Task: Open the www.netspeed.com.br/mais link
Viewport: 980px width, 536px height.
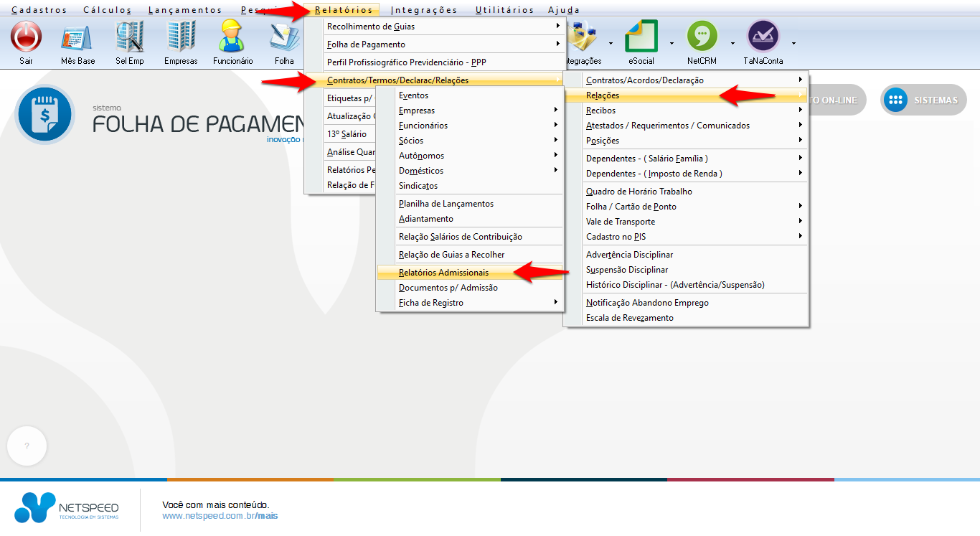Action: click(220, 516)
